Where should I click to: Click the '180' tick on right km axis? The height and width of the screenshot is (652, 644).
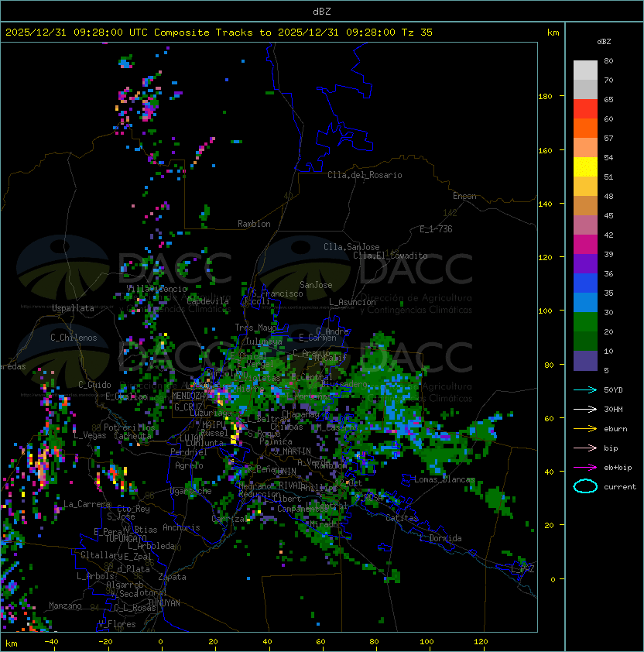(545, 97)
